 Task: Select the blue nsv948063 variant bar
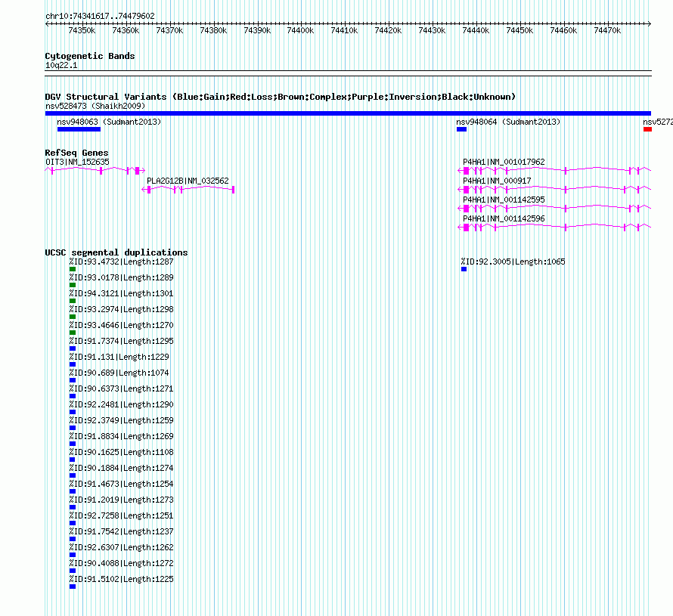tap(79, 129)
